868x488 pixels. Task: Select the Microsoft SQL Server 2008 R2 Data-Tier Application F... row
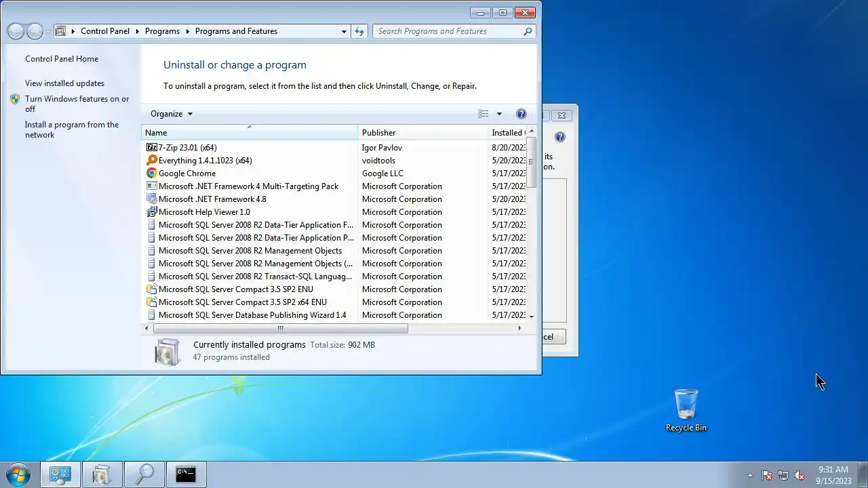pos(334,224)
